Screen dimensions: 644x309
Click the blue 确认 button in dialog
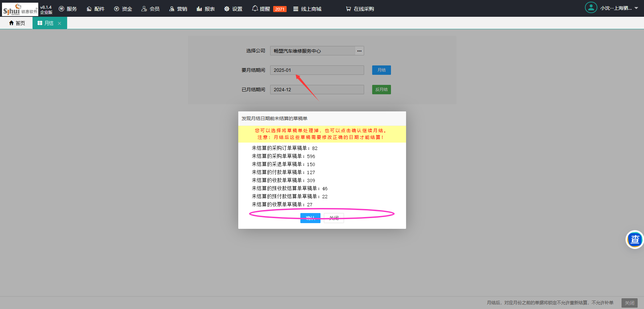310,218
